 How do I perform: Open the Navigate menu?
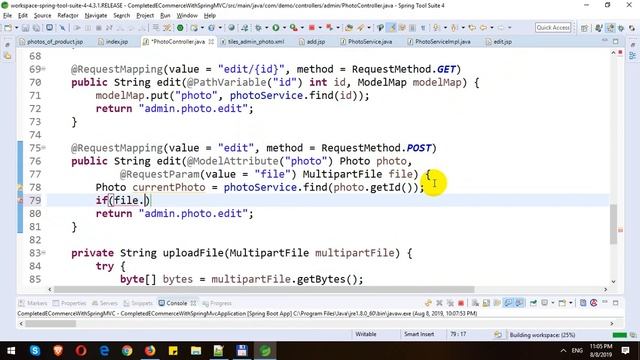(96, 16)
